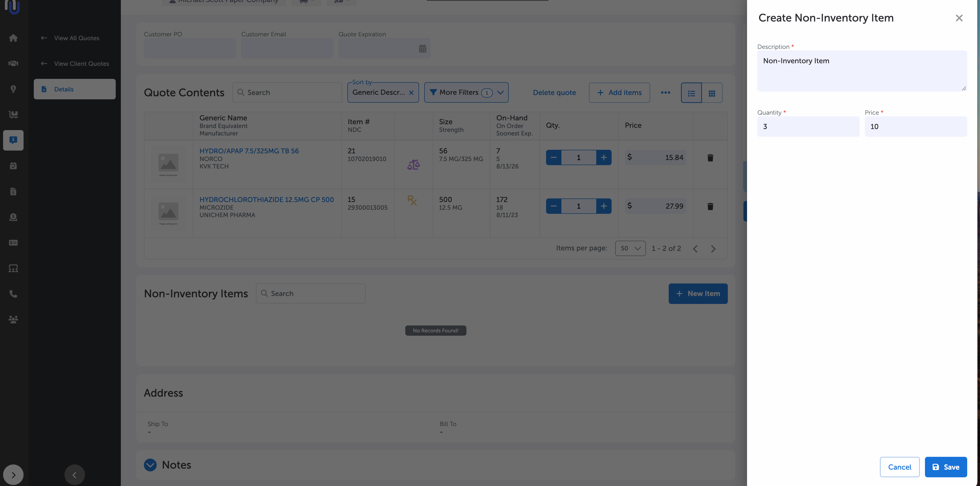980x486 pixels.
Task: Collapse the secondary navigation panel chevron
Action: 74,474
